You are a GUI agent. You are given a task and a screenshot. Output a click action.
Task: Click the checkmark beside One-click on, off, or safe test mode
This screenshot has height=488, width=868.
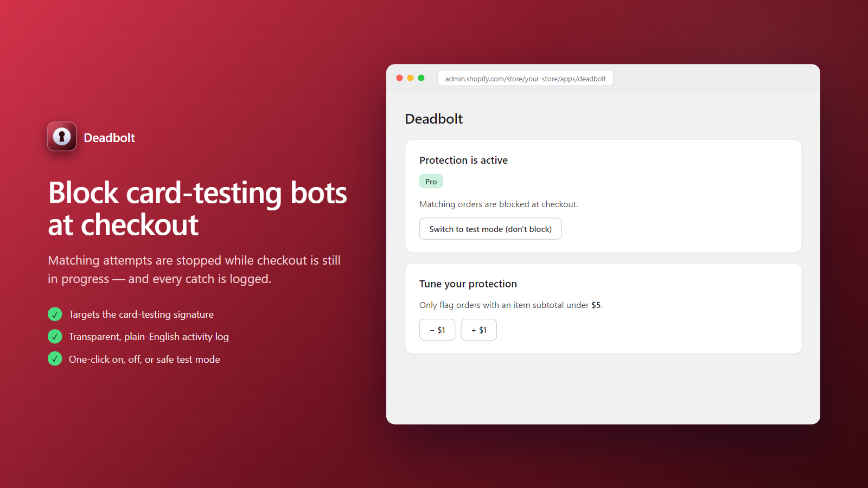(x=55, y=359)
